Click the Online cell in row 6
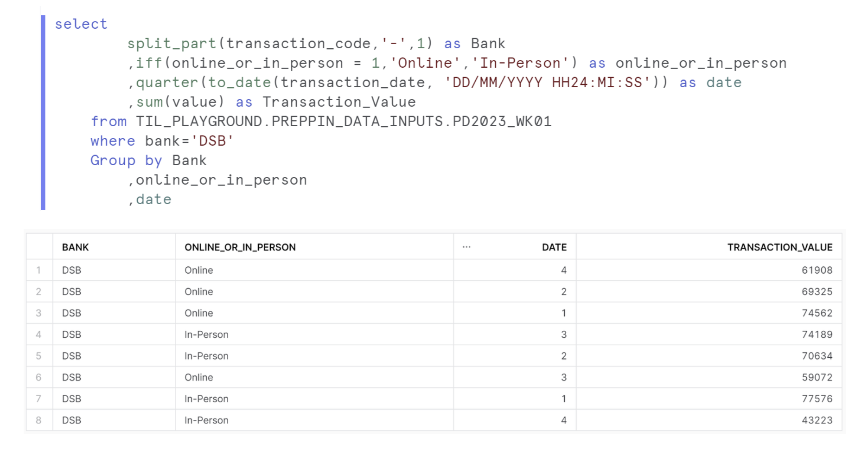This screenshot has height=451, width=868. [199, 377]
